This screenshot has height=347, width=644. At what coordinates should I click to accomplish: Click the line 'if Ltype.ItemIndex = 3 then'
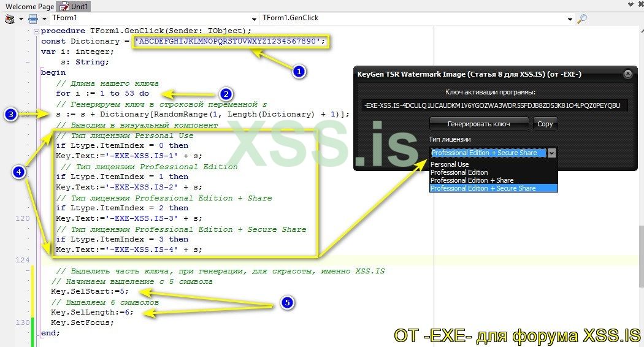[x=122, y=239]
